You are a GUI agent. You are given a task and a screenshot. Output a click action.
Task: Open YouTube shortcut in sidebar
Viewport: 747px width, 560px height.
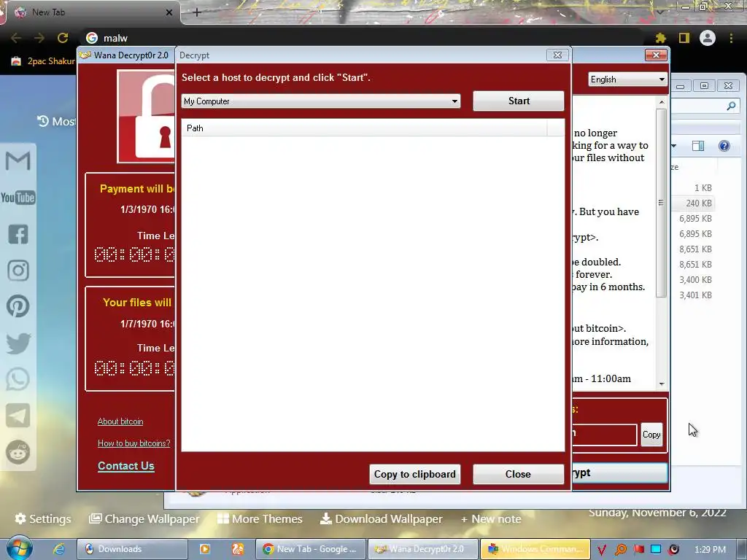point(18,198)
